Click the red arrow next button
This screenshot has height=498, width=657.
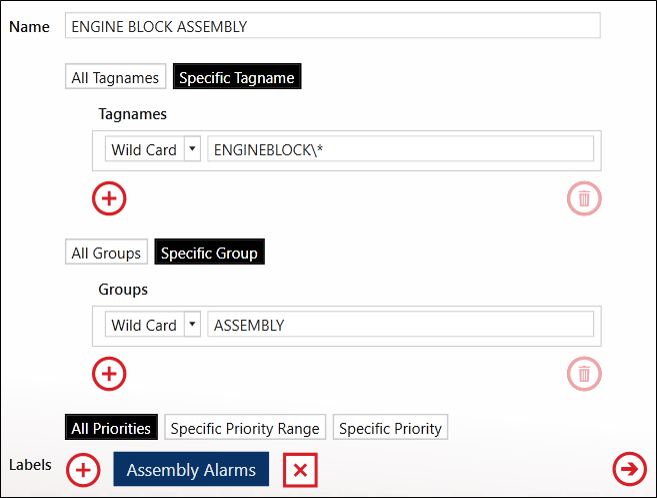tap(629, 469)
